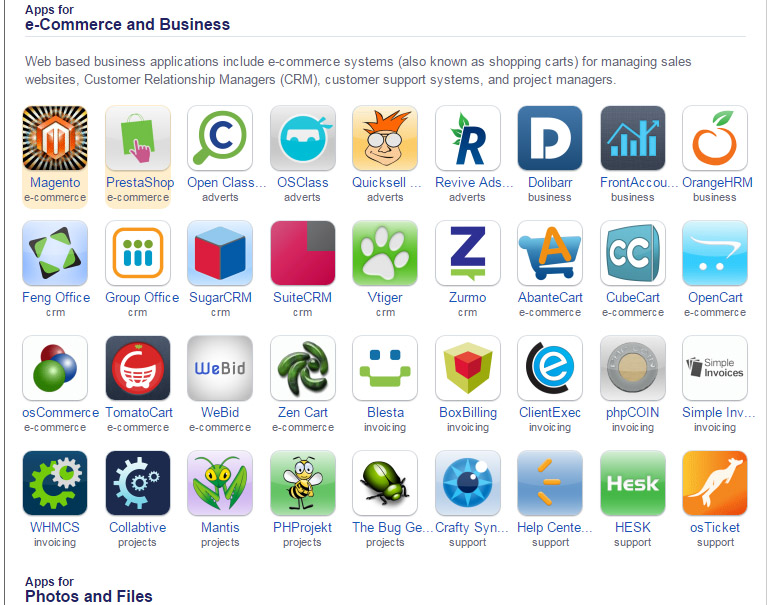Image resolution: width=771 pixels, height=605 pixels.
Task: Select the TomatoCart basket icon
Action: tap(138, 368)
